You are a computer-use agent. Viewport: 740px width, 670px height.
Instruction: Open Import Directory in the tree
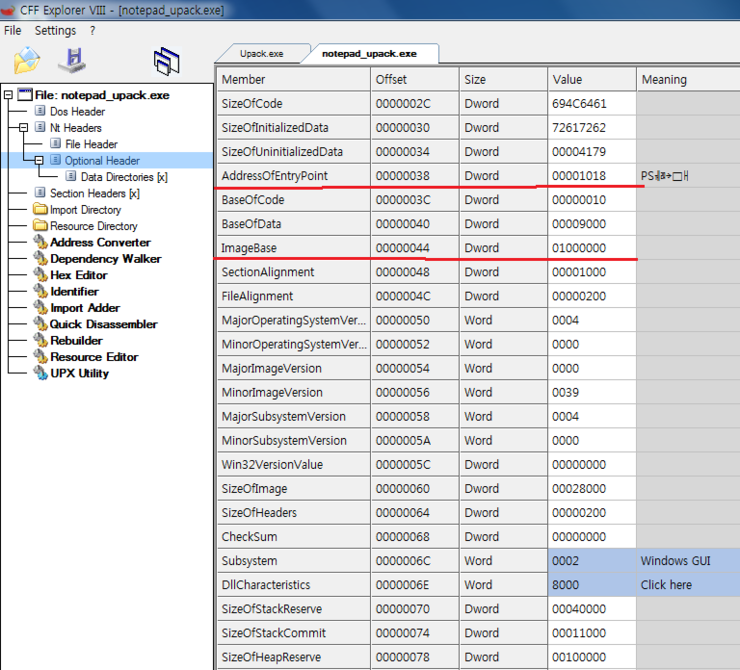[85, 209]
